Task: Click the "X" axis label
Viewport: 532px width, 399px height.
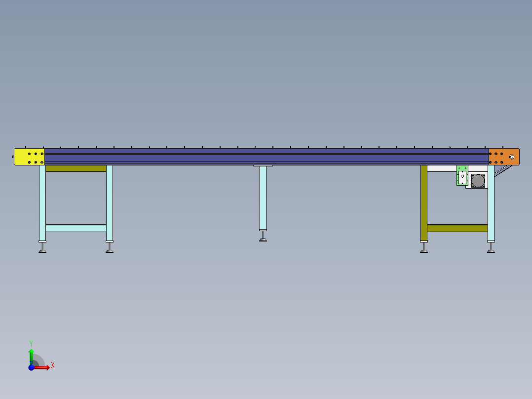Action: [53, 365]
